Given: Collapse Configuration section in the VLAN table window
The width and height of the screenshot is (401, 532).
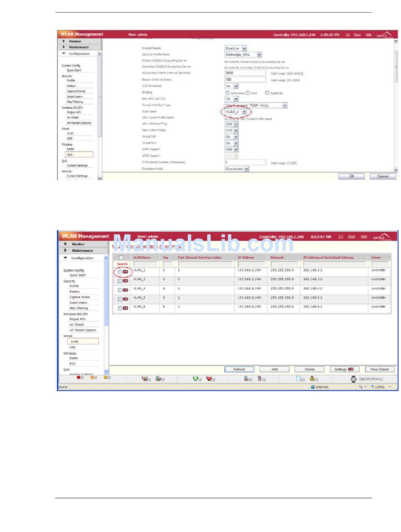Looking at the screenshot, I should coord(82,258).
